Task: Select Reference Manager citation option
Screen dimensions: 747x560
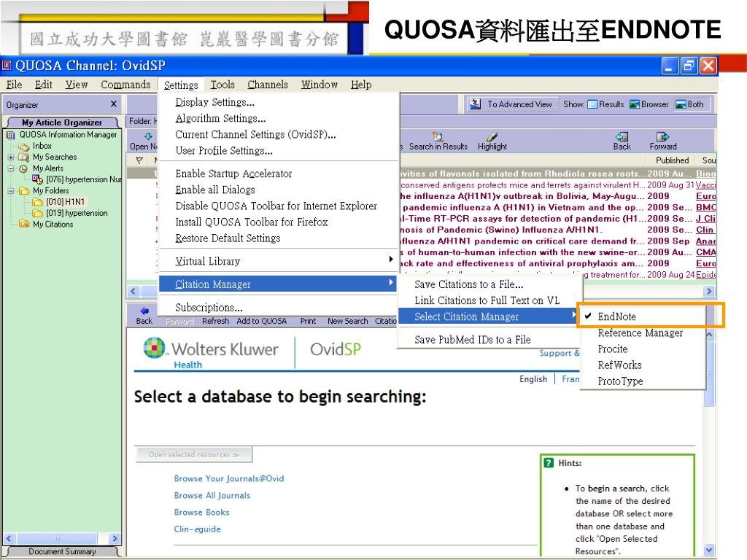Action: [641, 332]
